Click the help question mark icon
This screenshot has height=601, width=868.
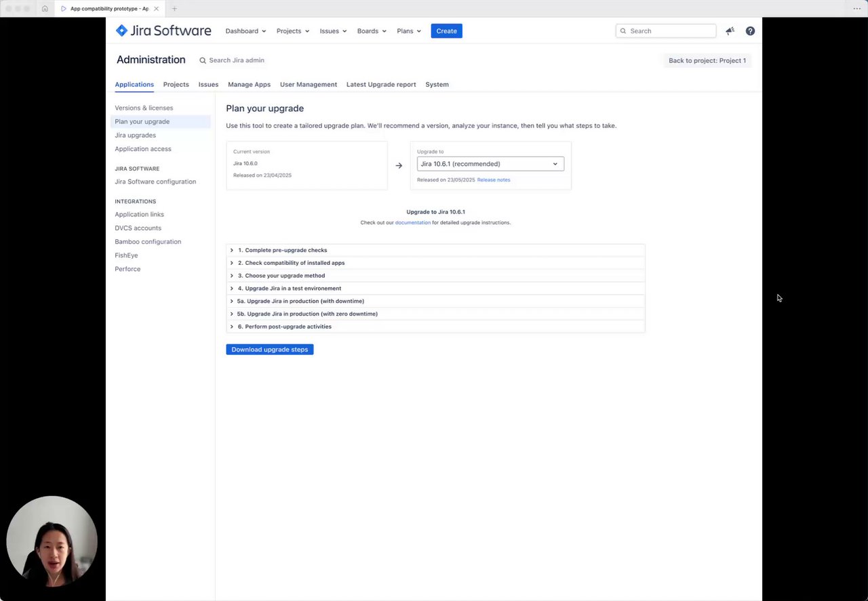pos(750,31)
